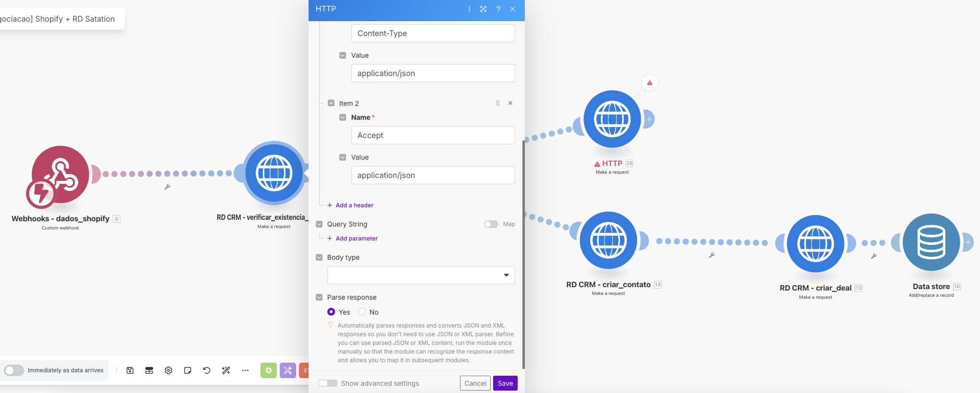
Task: Collapse the Content-Type Value field
Action: coord(343,55)
